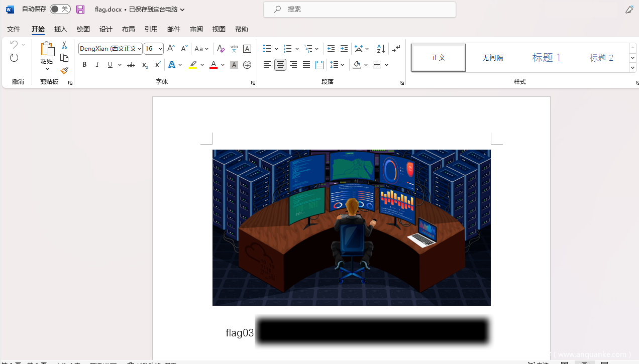Select the hacker image in the document
Image resolution: width=639 pixels, height=364 pixels.
pyautogui.click(x=352, y=227)
